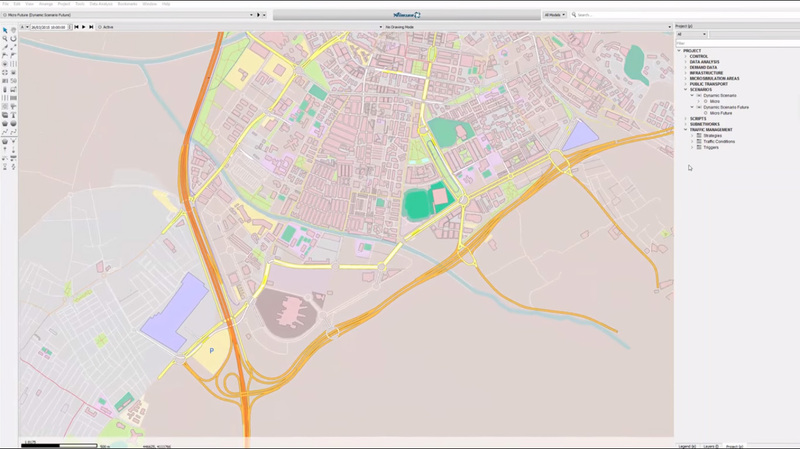Switch to the Layers tab
Viewport: 800px width, 449px height.
pyautogui.click(x=710, y=445)
